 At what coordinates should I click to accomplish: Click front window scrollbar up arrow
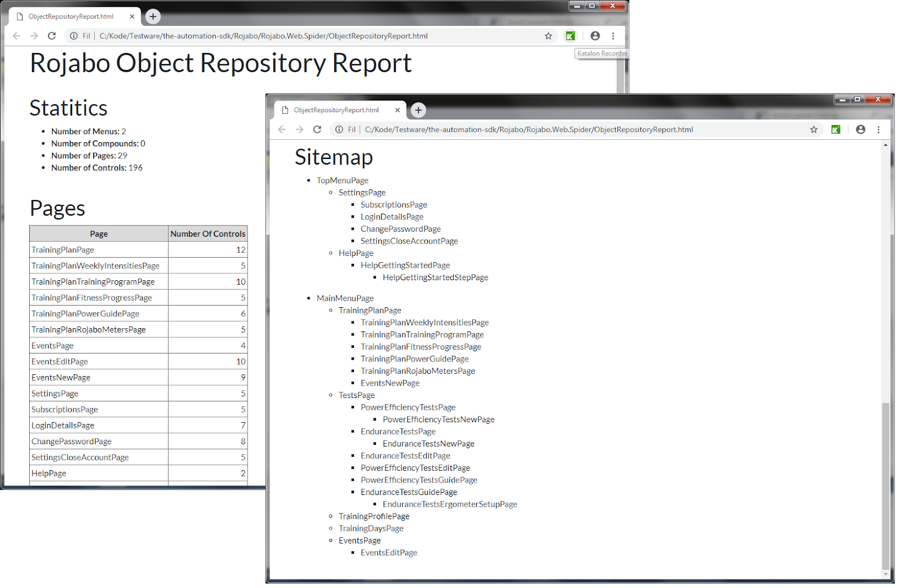click(886, 145)
